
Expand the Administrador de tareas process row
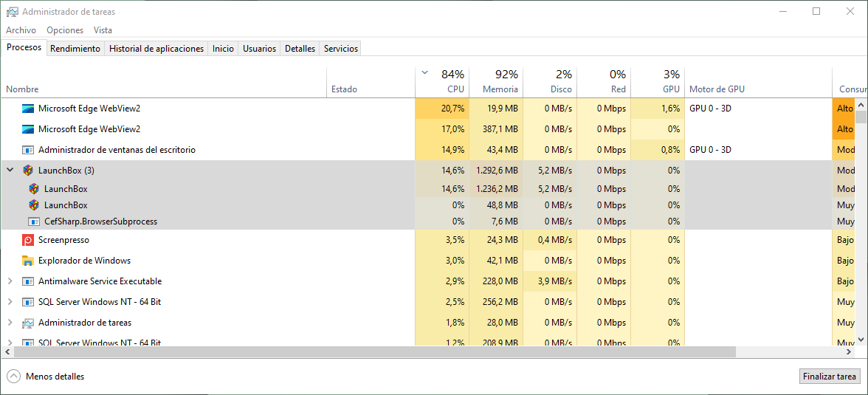pyautogui.click(x=10, y=323)
